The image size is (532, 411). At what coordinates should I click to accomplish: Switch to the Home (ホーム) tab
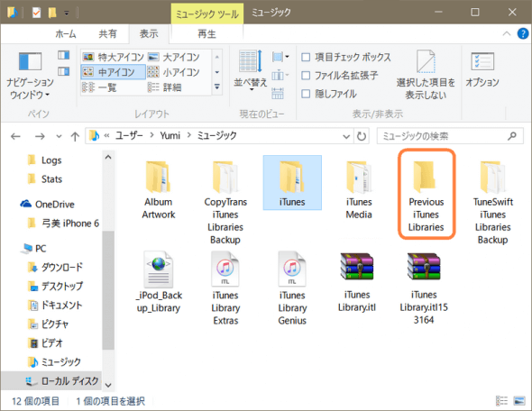pos(66,34)
